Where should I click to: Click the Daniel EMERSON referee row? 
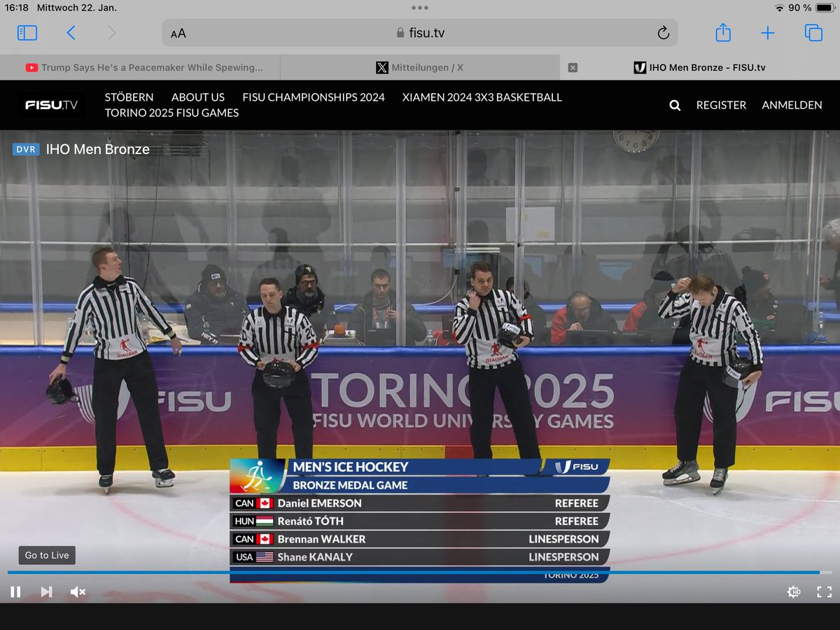click(419, 503)
